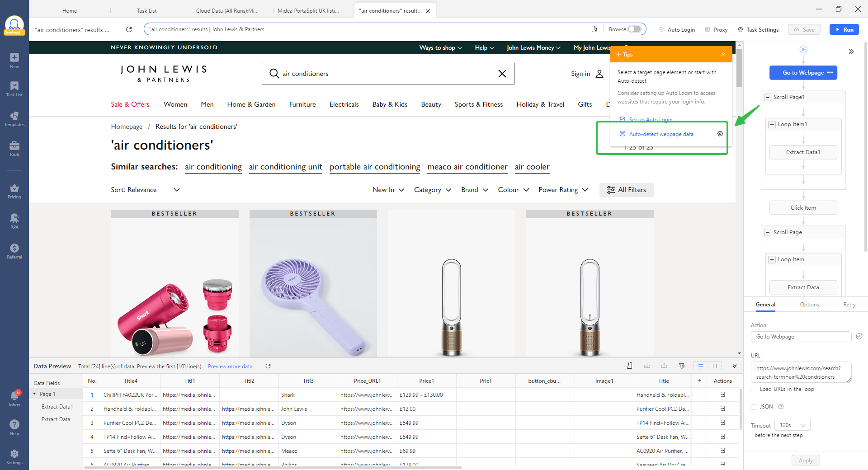
Task: Switch to the Task List tab
Action: [147, 10]
